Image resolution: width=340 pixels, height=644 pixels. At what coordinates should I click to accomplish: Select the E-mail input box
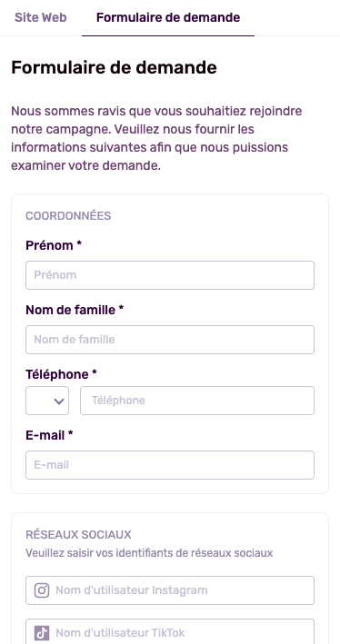click(170, 465)
